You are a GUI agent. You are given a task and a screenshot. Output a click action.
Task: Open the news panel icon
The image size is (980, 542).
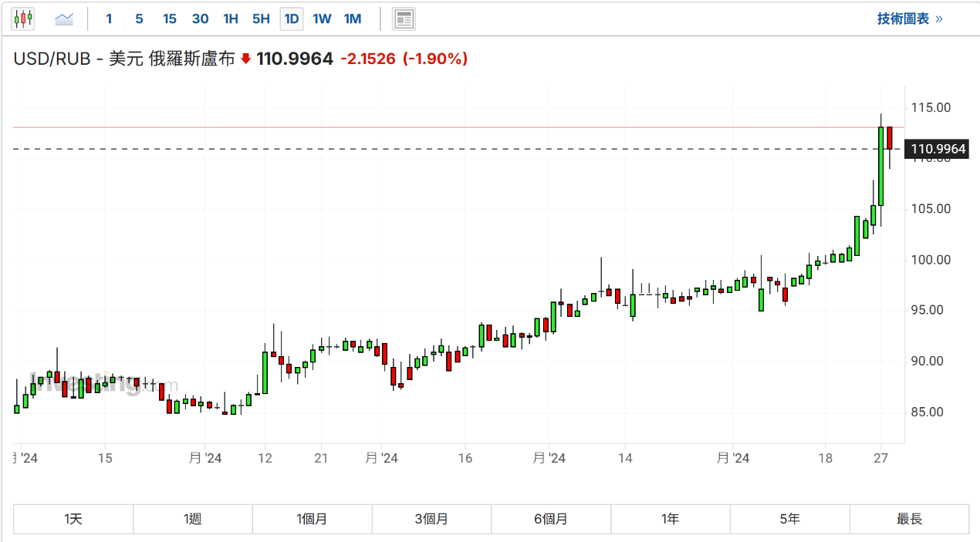[x=404, y=19]
